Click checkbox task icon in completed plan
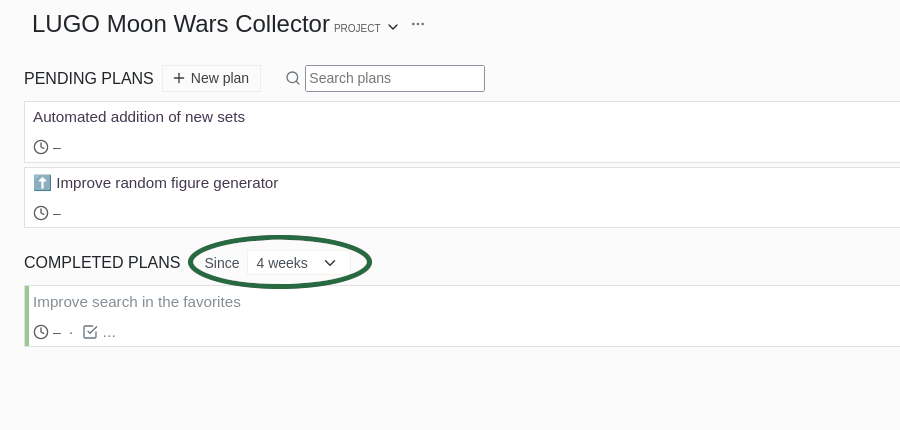 [x=90, y=332]
